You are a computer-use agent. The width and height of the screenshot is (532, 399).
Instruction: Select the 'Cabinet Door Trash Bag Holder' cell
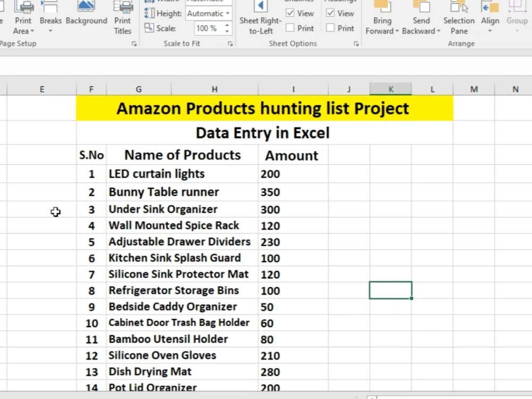pos(182,323)
